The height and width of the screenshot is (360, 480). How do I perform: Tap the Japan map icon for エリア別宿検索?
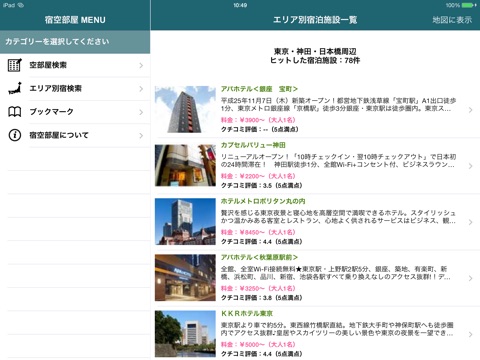[15, 88]
